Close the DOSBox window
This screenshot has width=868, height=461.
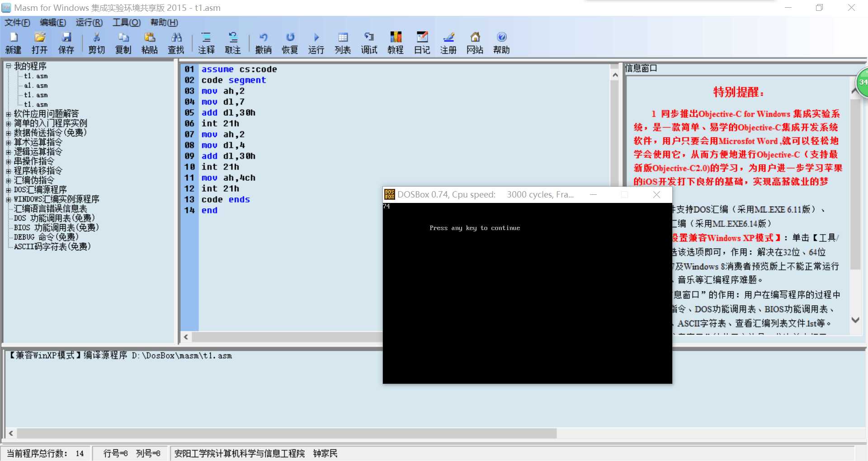click(656, 194)
